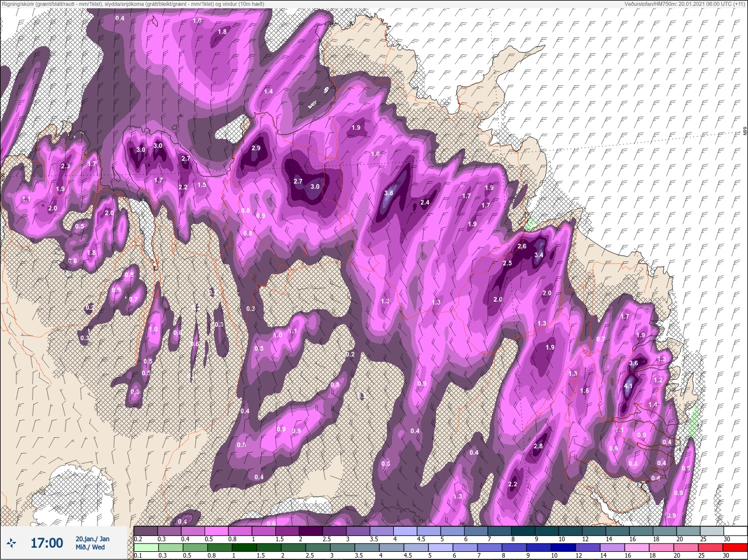Viewport: 748px width, 560px height.
Task: Click the wind rose icon beside 17:00
Action: 11,544
